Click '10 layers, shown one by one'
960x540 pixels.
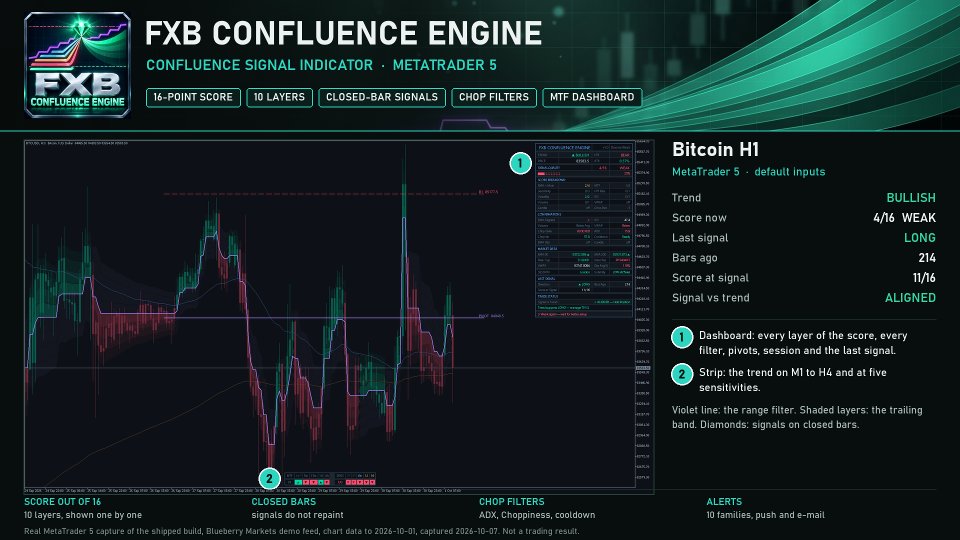83,515
